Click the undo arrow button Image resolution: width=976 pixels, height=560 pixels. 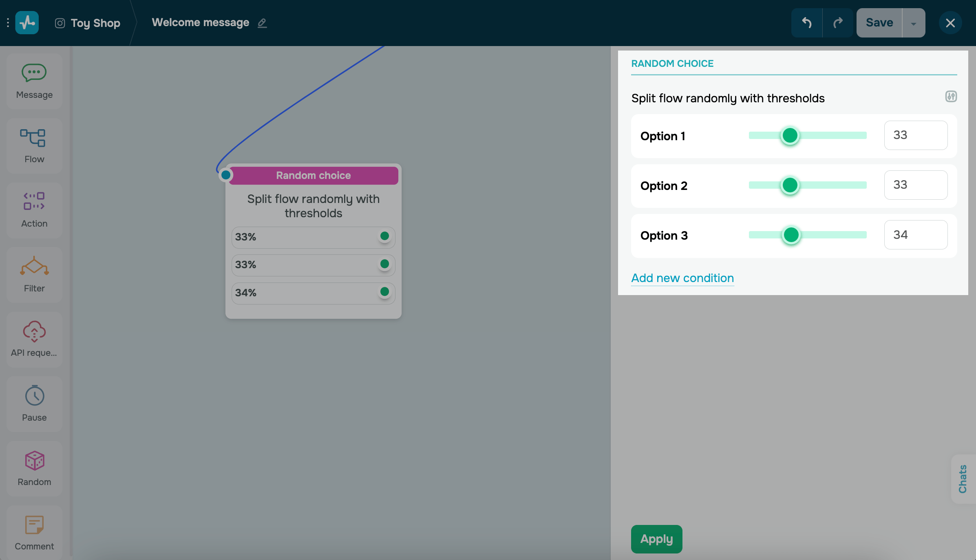point(806,23)
